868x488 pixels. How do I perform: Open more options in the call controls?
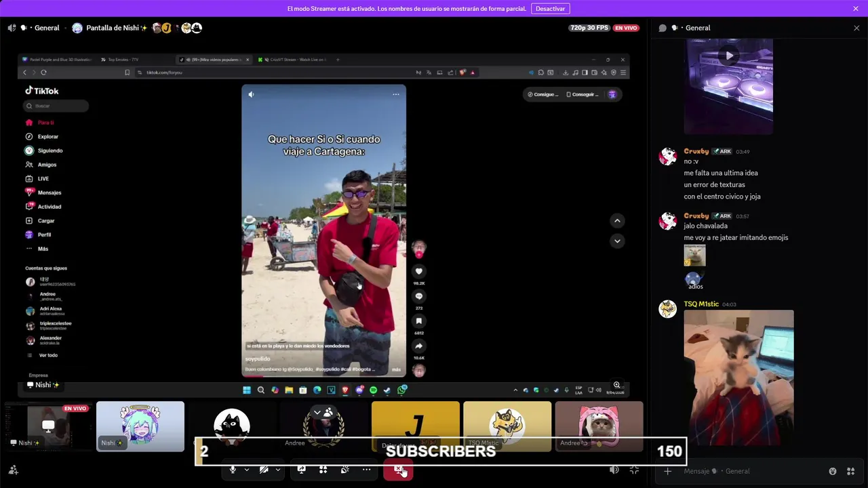click(x=366, y=470)
